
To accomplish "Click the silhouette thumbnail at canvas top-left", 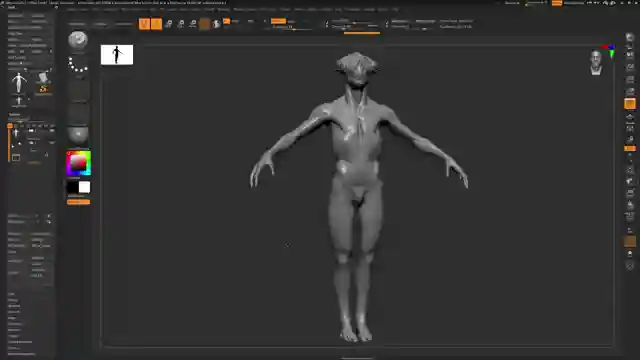I will click(117, 55).
